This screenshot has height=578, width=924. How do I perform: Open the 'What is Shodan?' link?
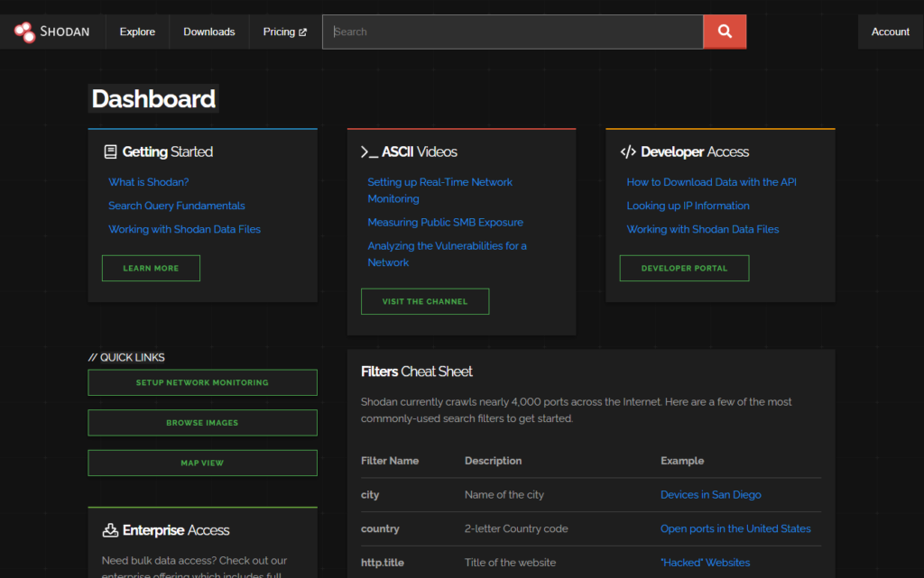pyautogui.click(x=149, y=182)
